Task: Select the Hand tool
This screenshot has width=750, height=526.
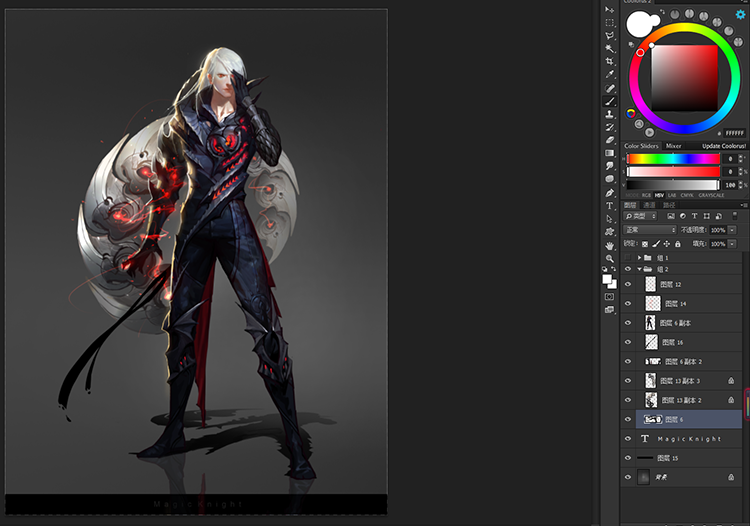Action: point(609,245)
